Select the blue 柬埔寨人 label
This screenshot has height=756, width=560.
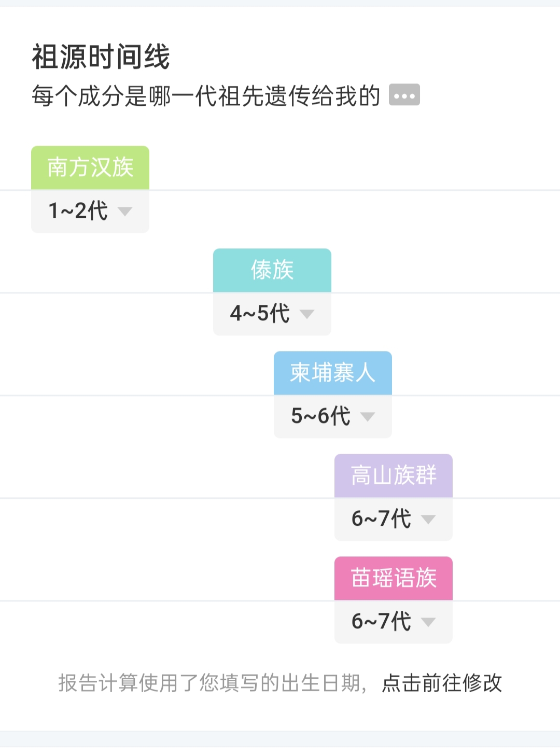pyautogui.click(x=333, y=373)
